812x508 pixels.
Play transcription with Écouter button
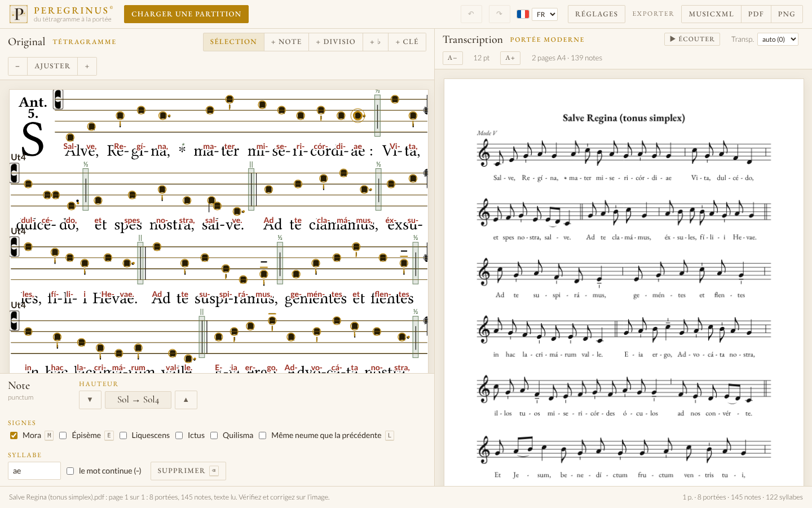coord(692,39)
